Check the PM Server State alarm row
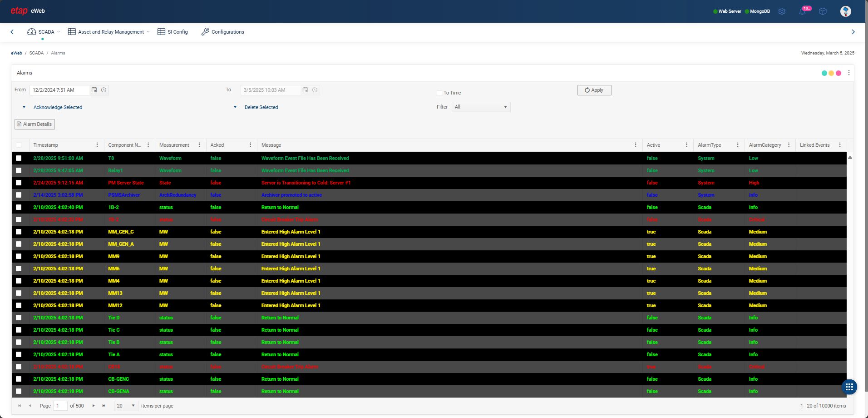This screenshot has height=418, width=868. coord(19,183)
